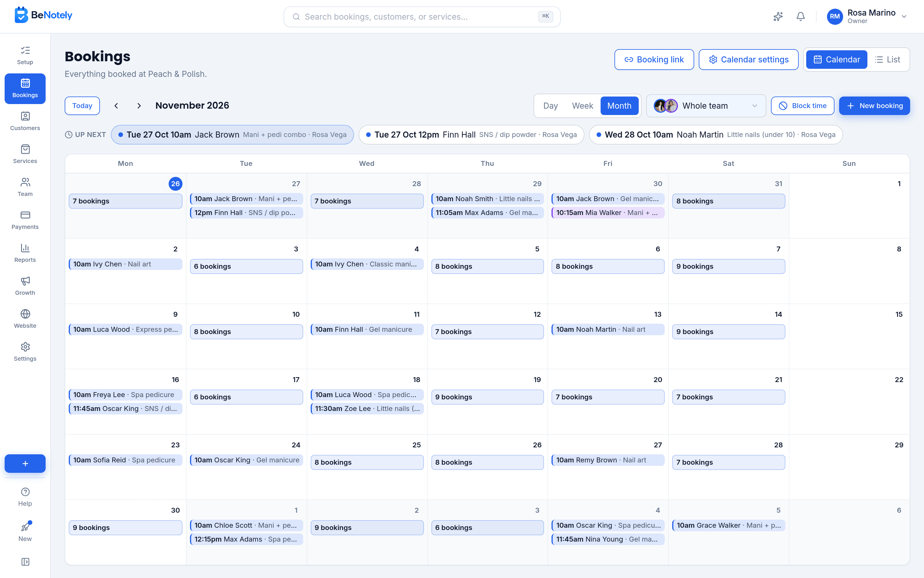Open the Growth megaphone icon

pyautogui.click(x=25, y=286)
